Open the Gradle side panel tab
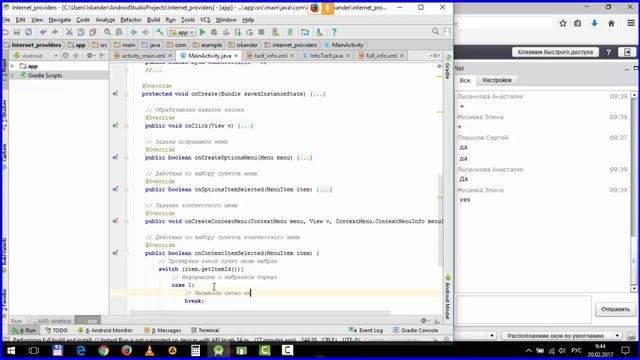Image resolution: width=640 pixels, height=360 pixels. coord(448,67)
